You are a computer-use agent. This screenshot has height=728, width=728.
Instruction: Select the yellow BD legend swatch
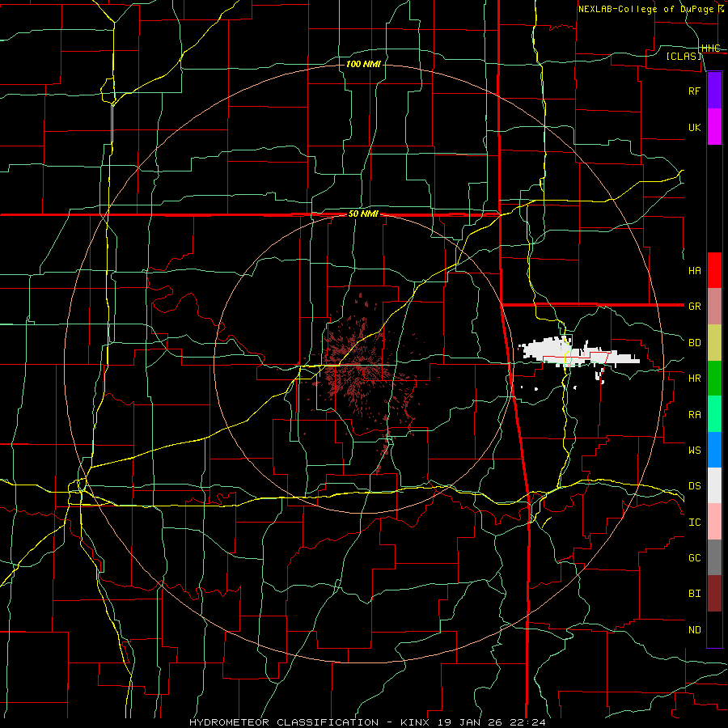pyautogui.click(x=714, y=343)
